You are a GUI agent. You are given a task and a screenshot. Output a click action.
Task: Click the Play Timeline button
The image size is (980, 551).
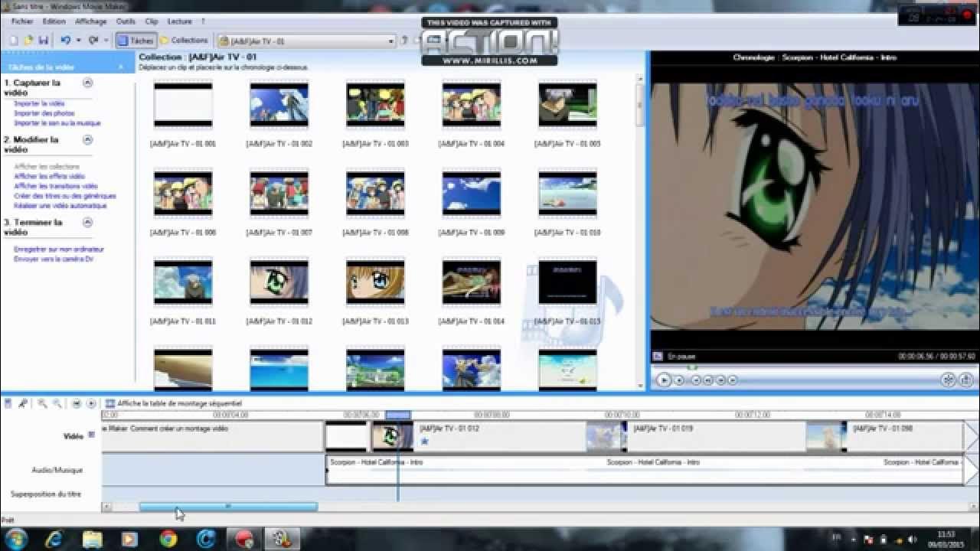click(x=91, y=403)
